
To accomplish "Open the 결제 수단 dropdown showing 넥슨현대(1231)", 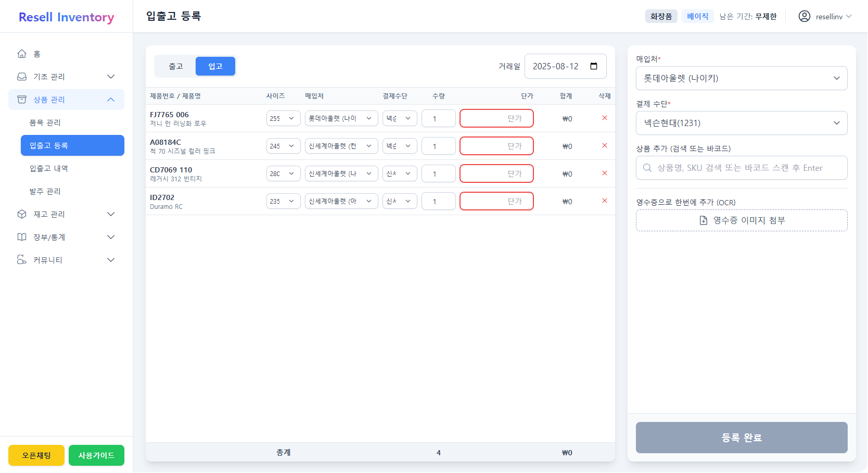I will 742,123.
